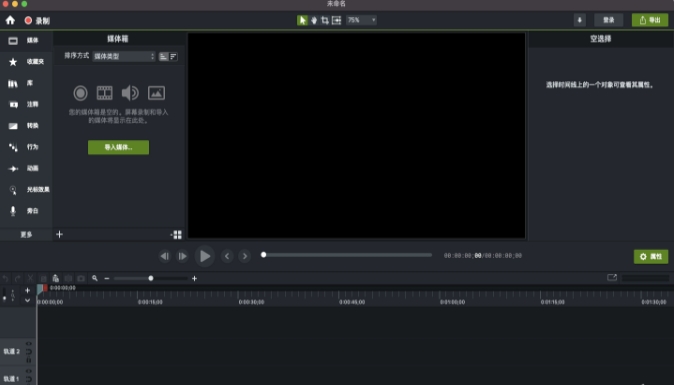Open the 75% canvas zoom dropdown
The image size is (675, 385).
pyautogui.click(x=361, y=20)
